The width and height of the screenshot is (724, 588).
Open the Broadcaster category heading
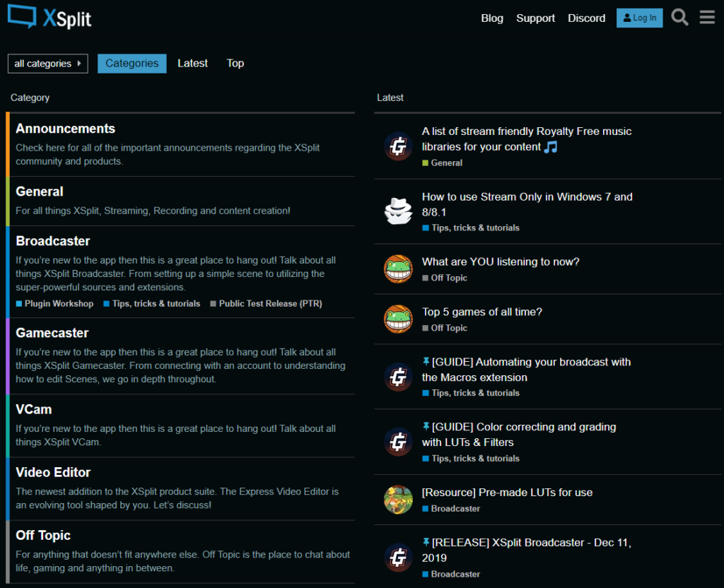coord(52,241)
